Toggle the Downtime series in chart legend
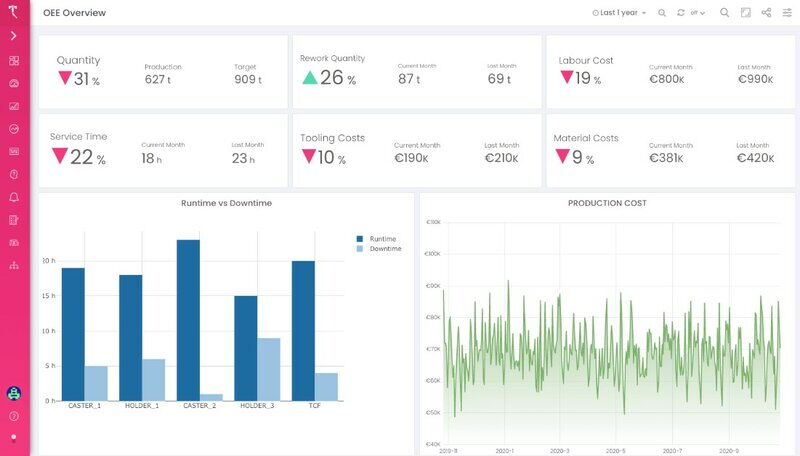The width and height of the screenshot is (800, 456). click(385, 249)
